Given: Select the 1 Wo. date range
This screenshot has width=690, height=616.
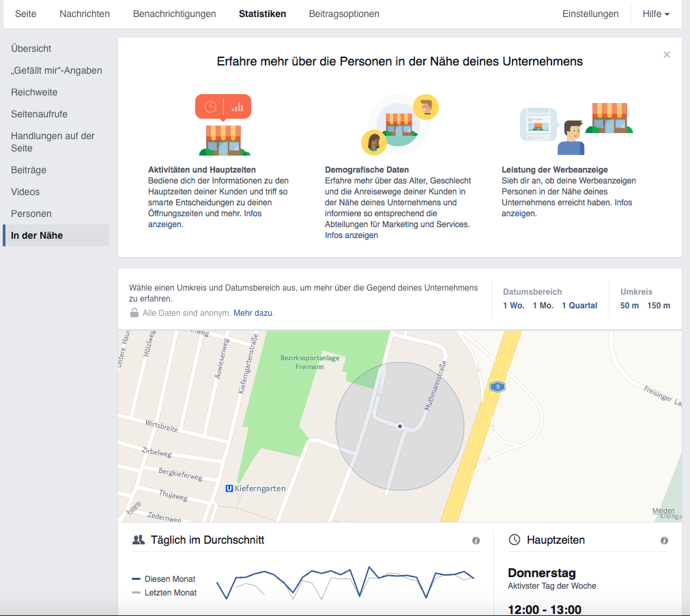Looking at the screenshot, I should click(513, 306).
